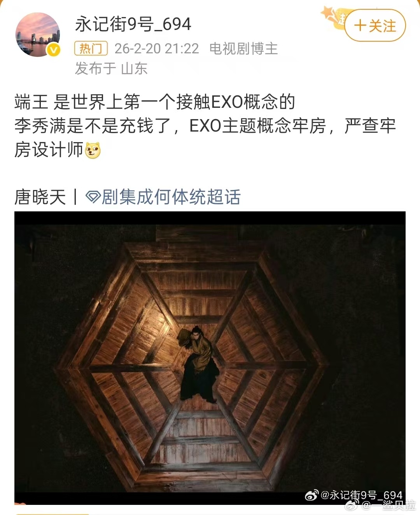420x515 pixels.
Task: Expand the post text starting 端王
Action: click(205, 126)
